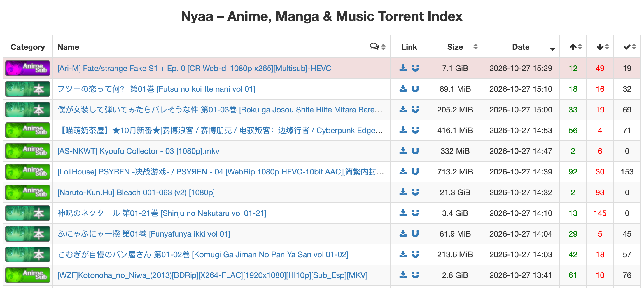Download torrent for Futsu no koi tte nani

[403, 89]
